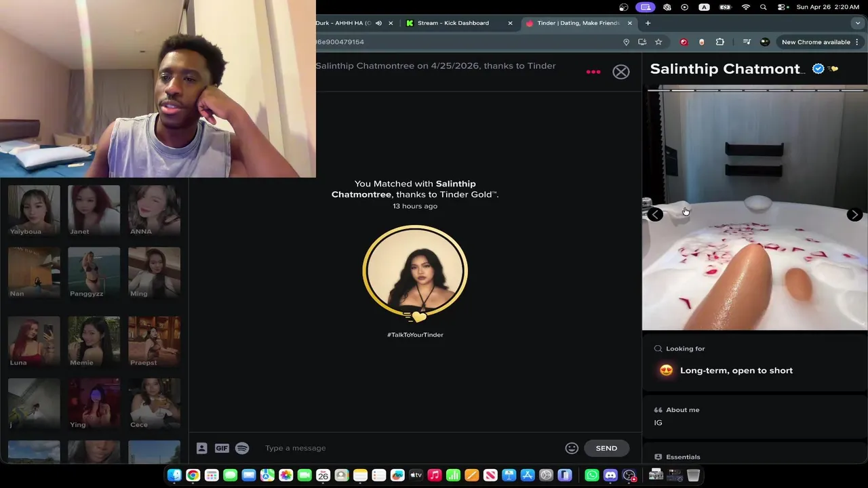This screenshot has height=488, width=868.
Task: Open the matched profile picture in gold ring
Action: 415,272
